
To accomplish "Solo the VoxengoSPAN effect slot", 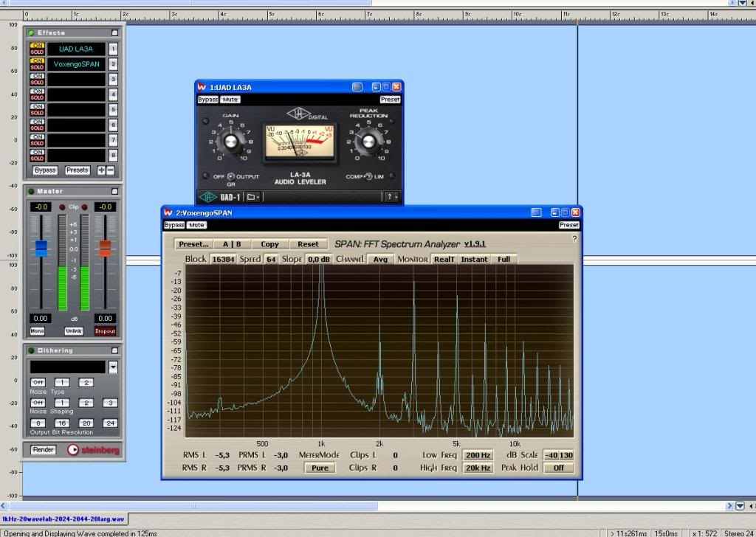I will point(37,67).
